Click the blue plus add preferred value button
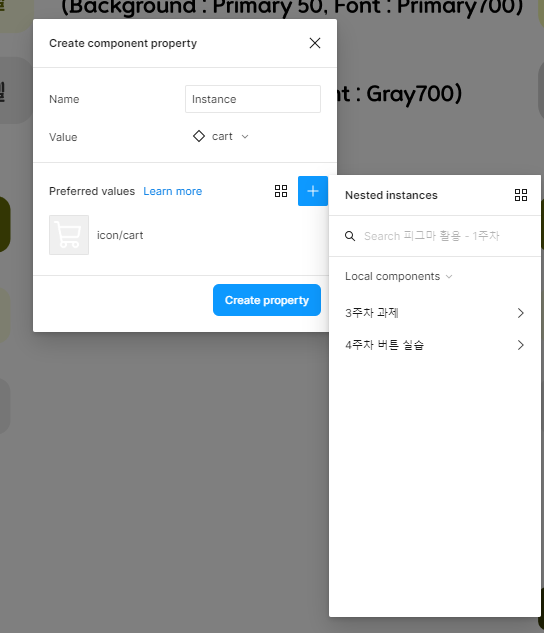Image resolution: width=544 pixels, height=633 pixels. (313, 191)
